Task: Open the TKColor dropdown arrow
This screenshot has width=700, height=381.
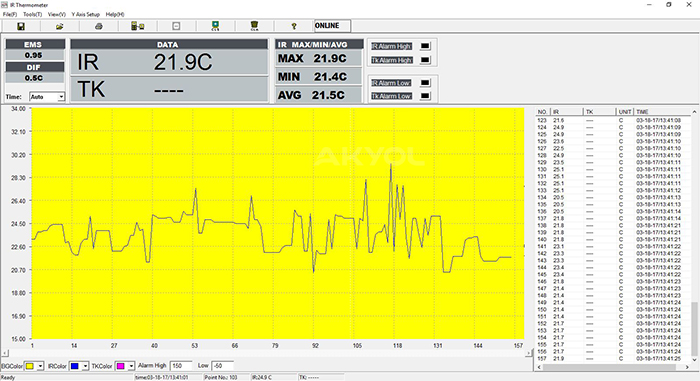Action: (x=131, y=366)
